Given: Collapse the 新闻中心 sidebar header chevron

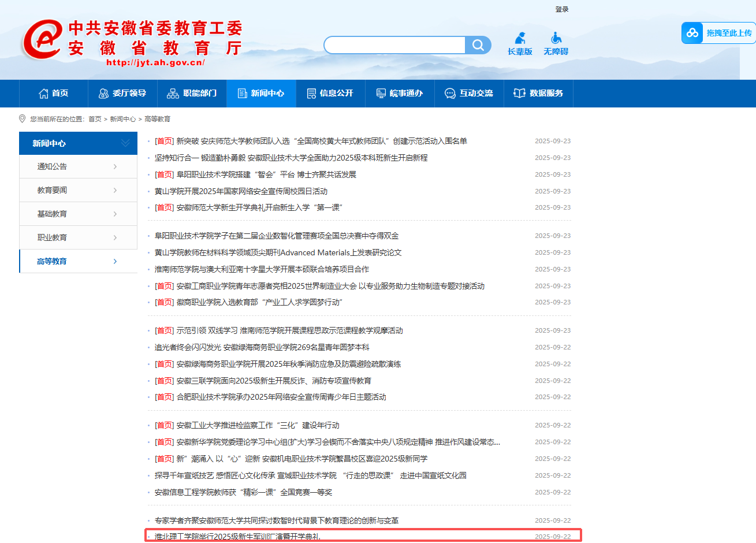Looking at the screenshot, I should (125, 143).
